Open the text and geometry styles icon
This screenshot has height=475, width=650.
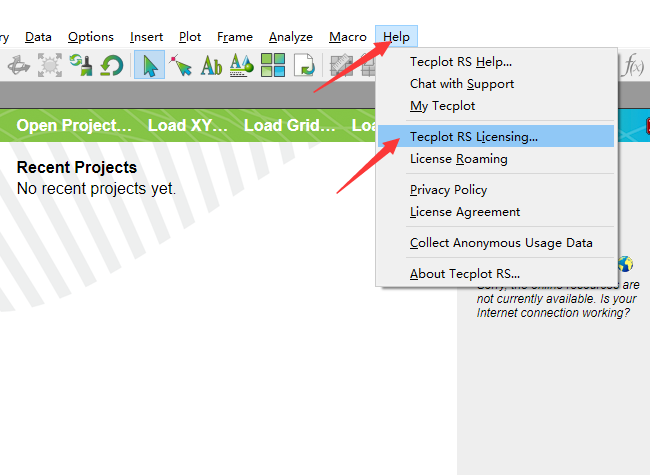point(242,65)
